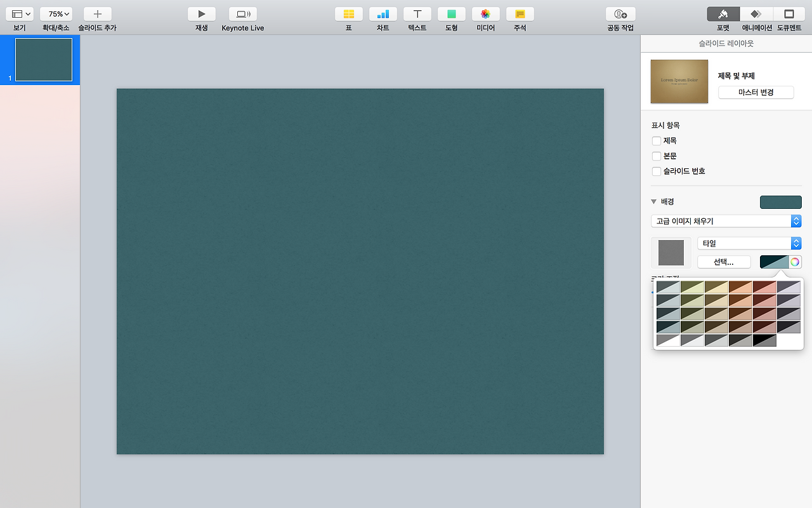The image size is (812, 508).
Task: Select slide 1 thumbnail in the navigator
Action: [x=44, y=60]
